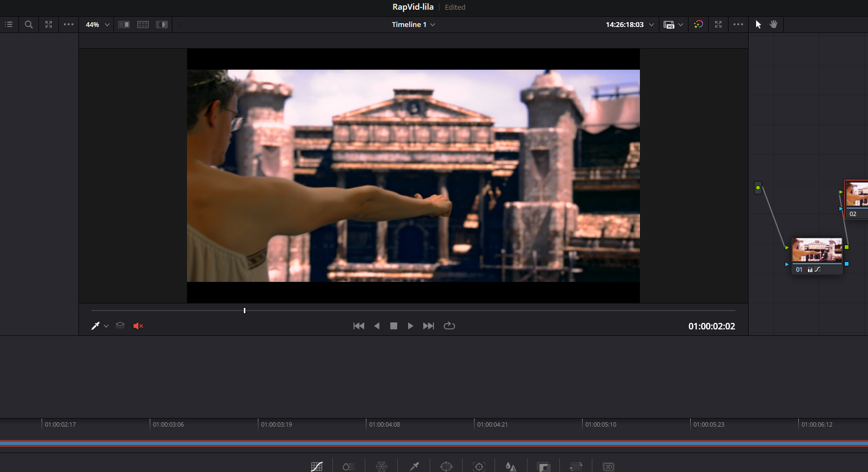Open the Curves palette

317,467
